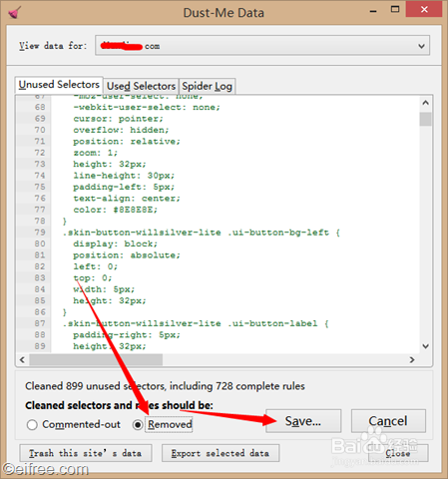Click Trash this site's data button

[86, 453]
